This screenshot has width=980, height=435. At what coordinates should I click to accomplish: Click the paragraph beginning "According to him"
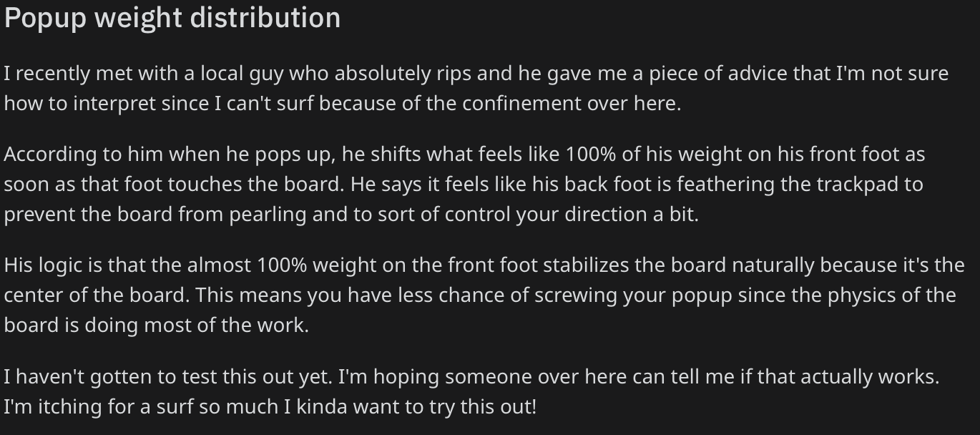465,184
